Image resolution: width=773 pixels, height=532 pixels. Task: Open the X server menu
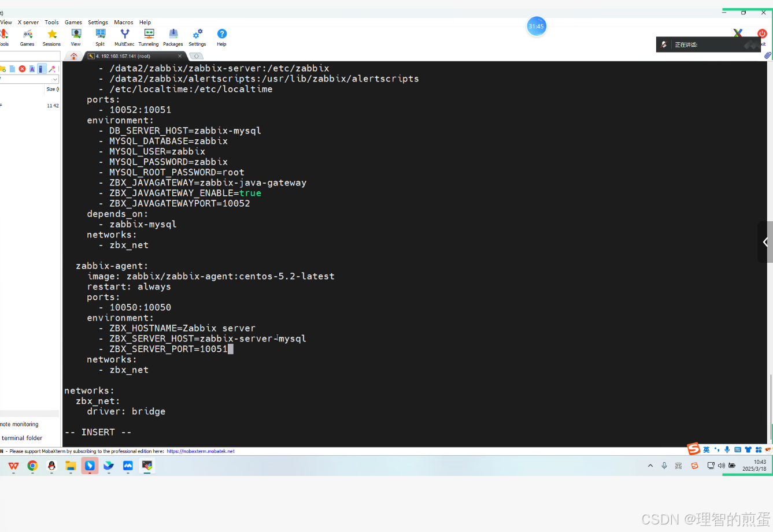click(x=28, y=22)
